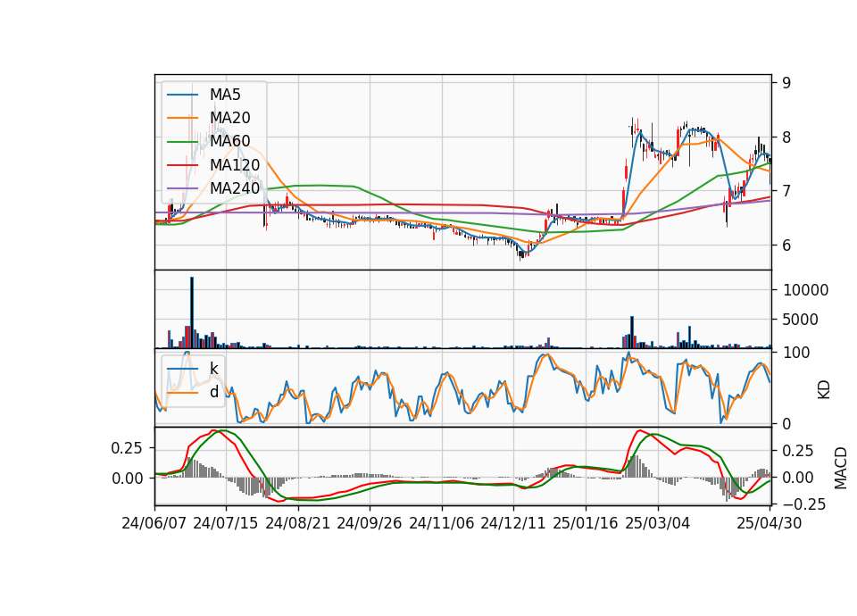Click the 25/04/30 date tick label
Screen dimensions: 857x616
(770, 523)
